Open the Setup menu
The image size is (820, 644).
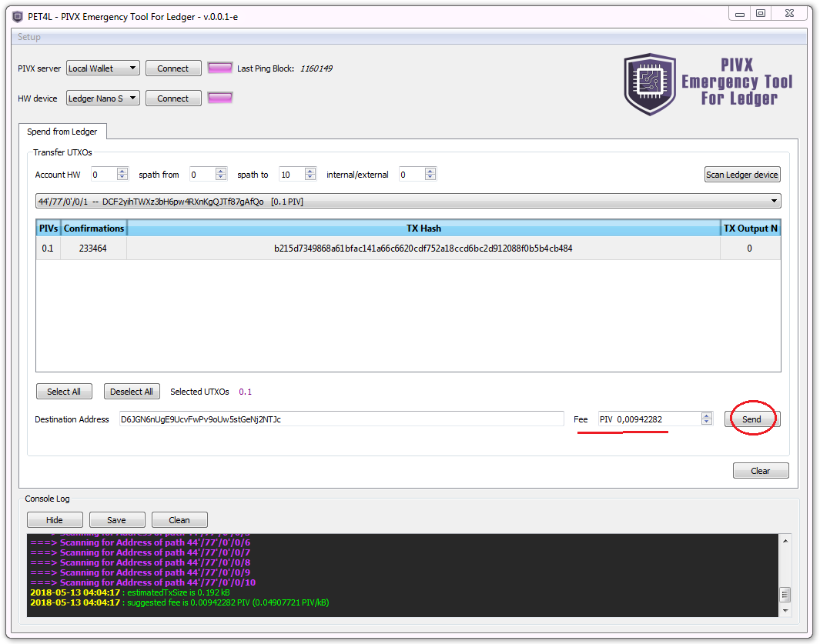[28, 37]
